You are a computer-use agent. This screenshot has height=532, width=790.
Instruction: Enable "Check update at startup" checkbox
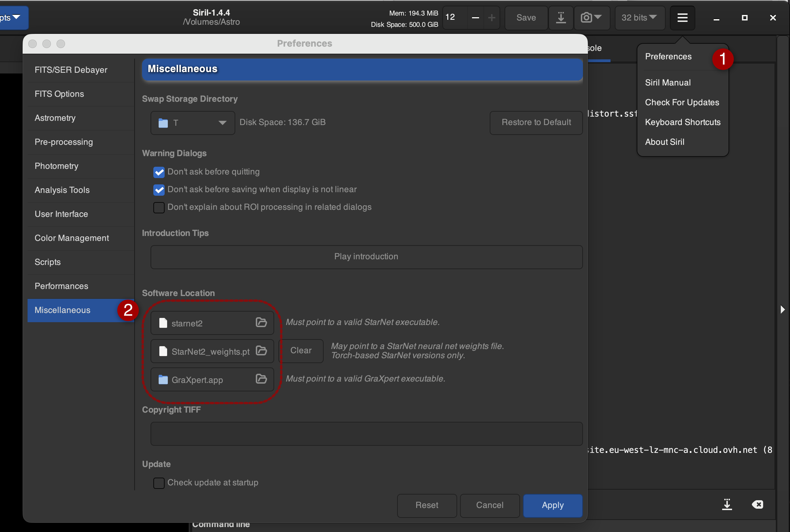tap(159, 483)
